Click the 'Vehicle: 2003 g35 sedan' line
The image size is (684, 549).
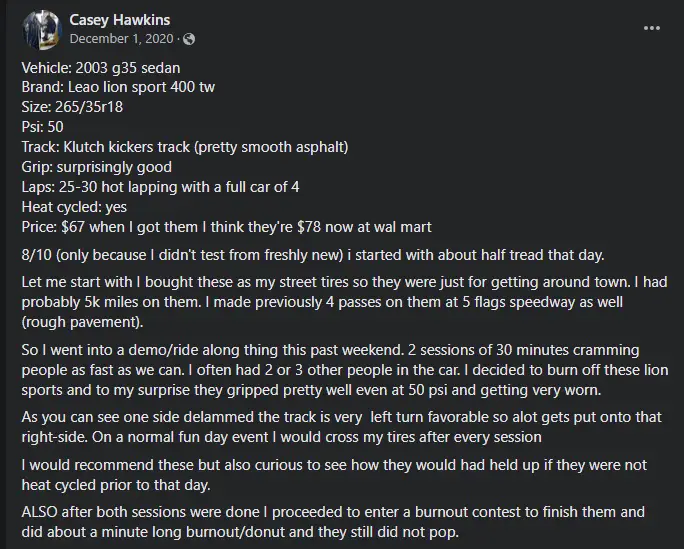(x=101, y=68)
